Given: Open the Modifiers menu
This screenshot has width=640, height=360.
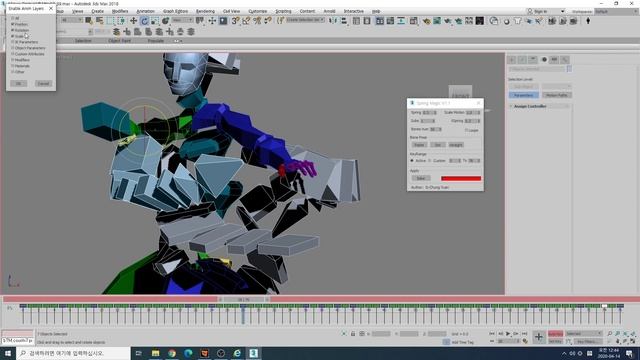Looking at the screenshot, I should tap(120, 11).
